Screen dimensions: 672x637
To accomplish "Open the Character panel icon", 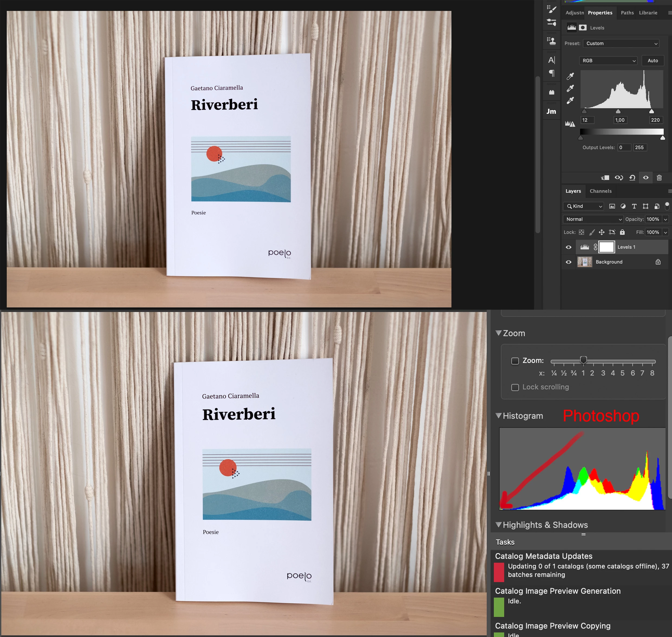I will [551, 60].
